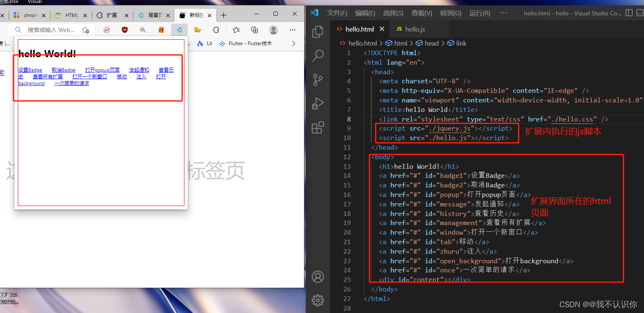Click the yellow cat extension icon
The height and width of the screenshot is (313, 644).
(198, 30)
